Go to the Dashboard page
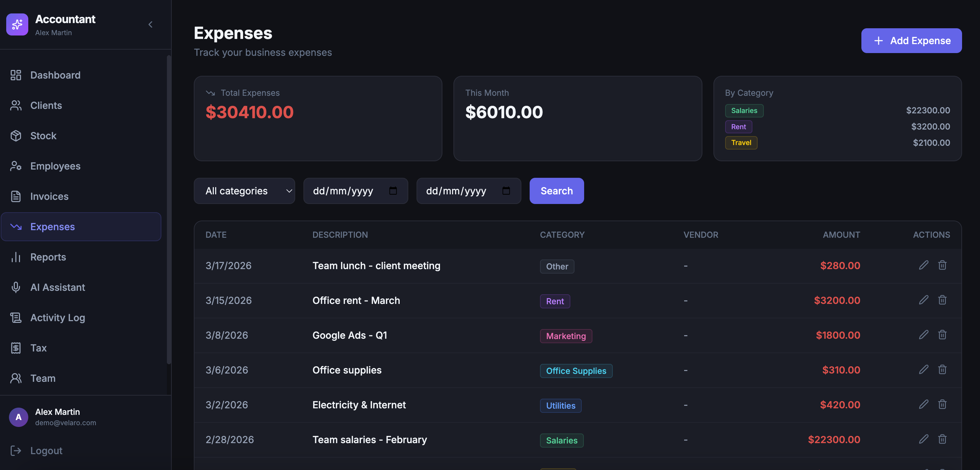The width and height of the screenshot is (980, 470). click(55, 75)
